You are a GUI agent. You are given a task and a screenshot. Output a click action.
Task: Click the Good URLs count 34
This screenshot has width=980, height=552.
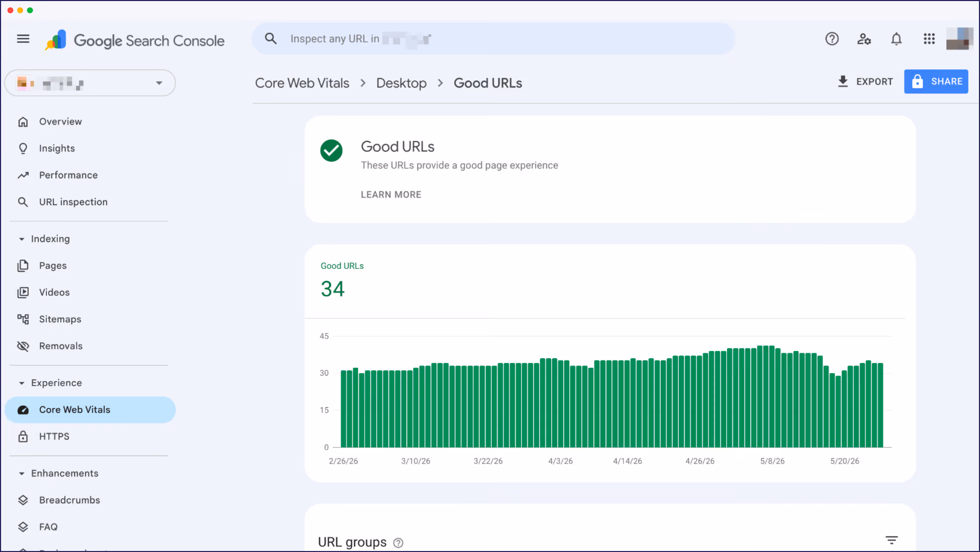point(333,289)
